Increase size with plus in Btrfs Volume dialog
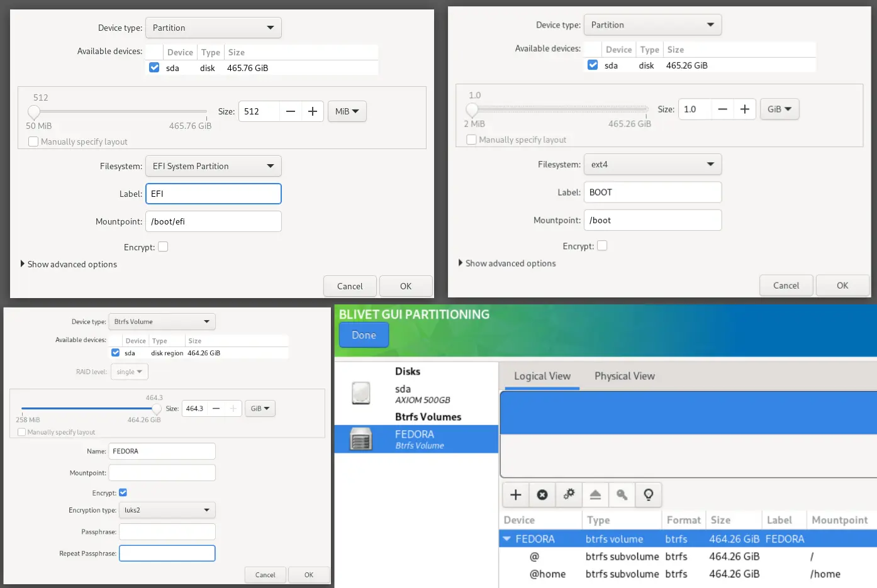 (233, 408)
